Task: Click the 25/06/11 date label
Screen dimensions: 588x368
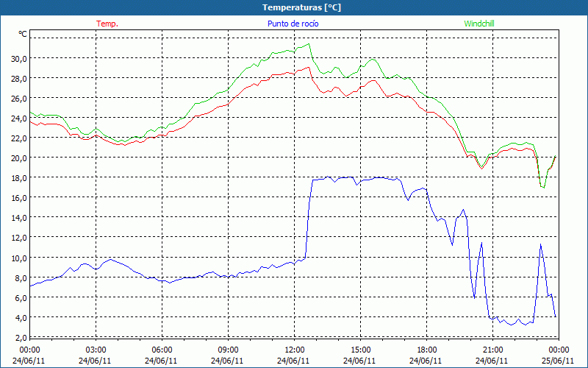Action: pos(559,361)
